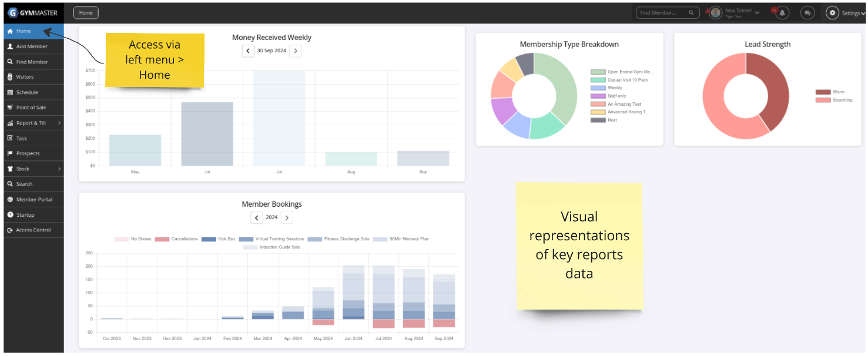Expand the Report & Till submenu
This screenshot has height=356, width=868.
(x=59, y=123)
